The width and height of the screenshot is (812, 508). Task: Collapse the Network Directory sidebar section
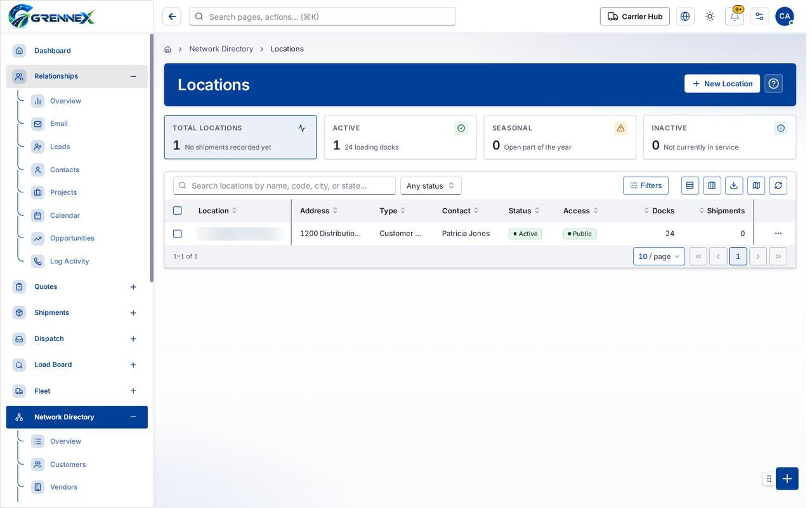(133, 417)
